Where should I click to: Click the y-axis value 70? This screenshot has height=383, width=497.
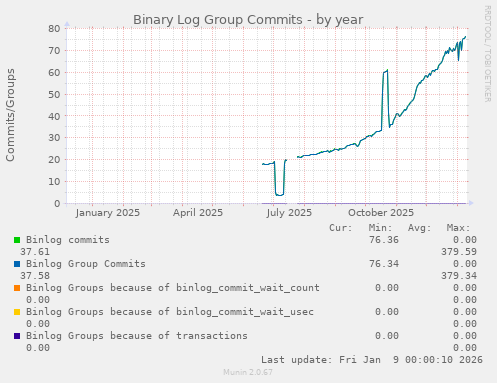(54, 51)
